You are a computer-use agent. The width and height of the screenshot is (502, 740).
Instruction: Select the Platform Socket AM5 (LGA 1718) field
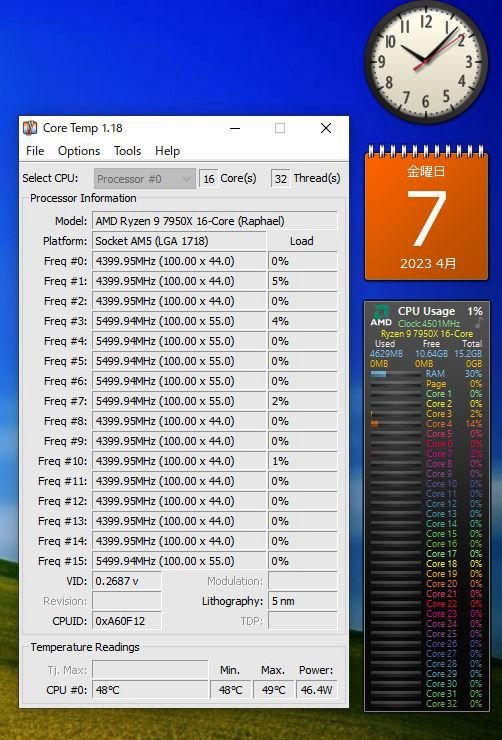coord(179,241)
